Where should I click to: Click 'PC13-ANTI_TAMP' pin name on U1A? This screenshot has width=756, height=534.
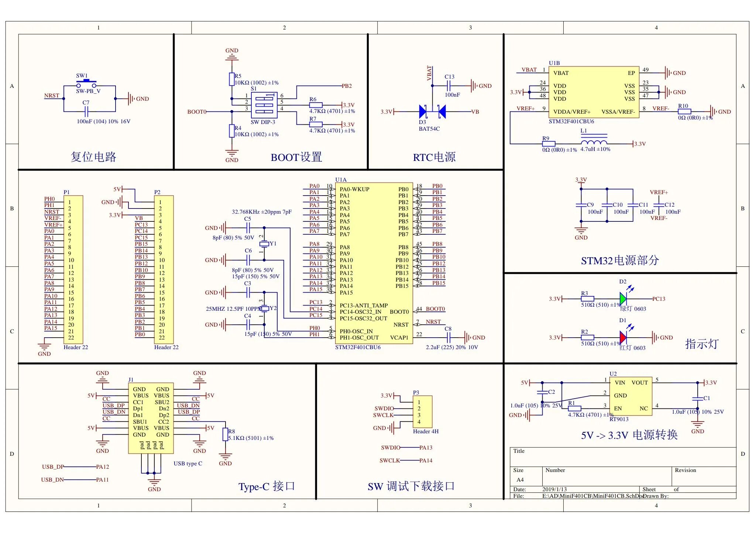coord(364,305)
